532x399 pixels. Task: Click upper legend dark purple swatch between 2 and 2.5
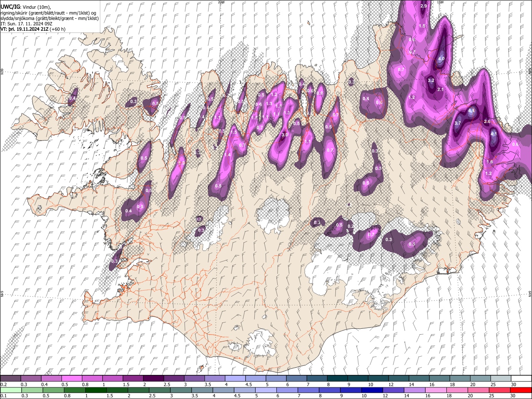(153, 379)
